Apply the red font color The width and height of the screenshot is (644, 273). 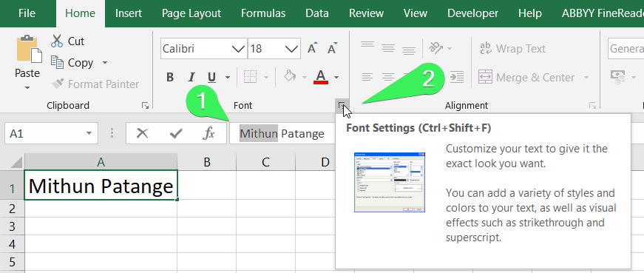(321, 76)
